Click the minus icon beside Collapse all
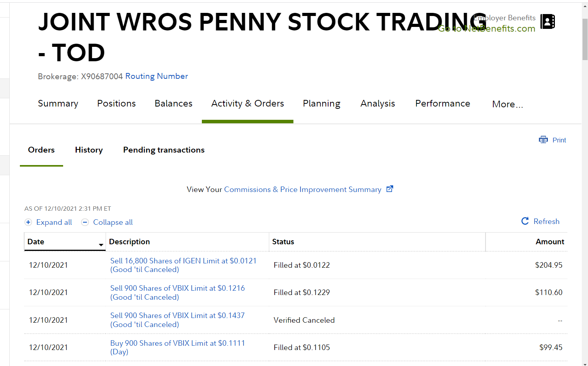Viewport: 588px width, 366px height. 85,222
